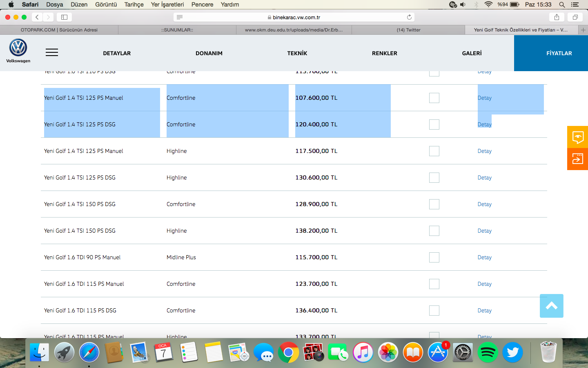The image size is (588, 368).
Task: Open the DONANIM nav section
Action: [209, 53]
